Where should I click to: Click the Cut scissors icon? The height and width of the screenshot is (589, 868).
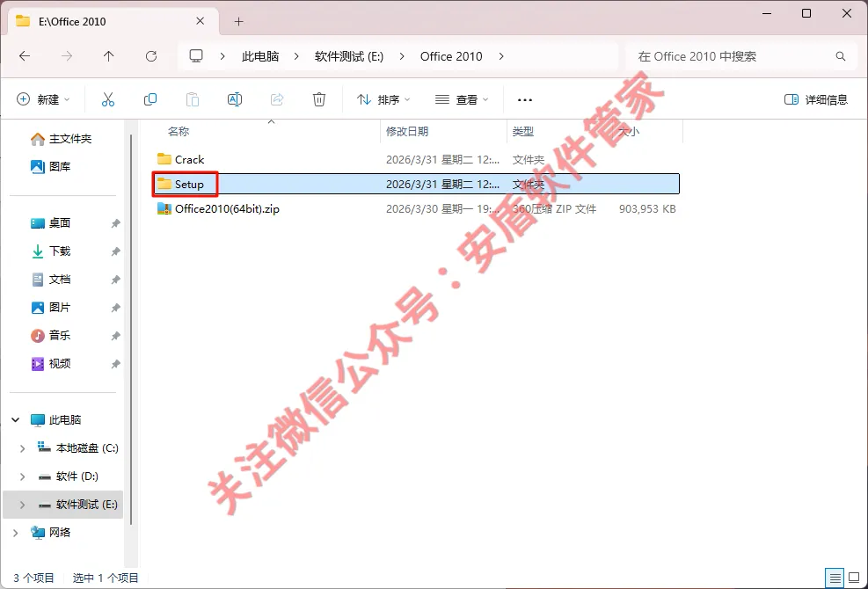pos(108,99)
